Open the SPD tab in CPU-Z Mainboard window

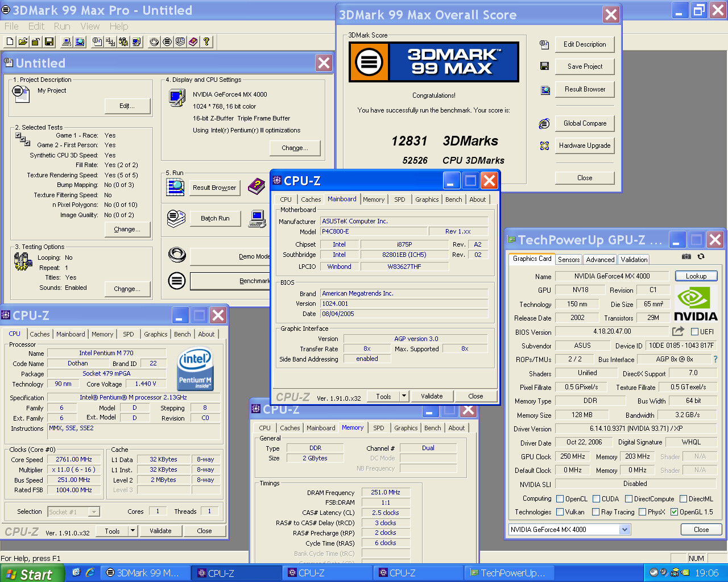(400, 199)
